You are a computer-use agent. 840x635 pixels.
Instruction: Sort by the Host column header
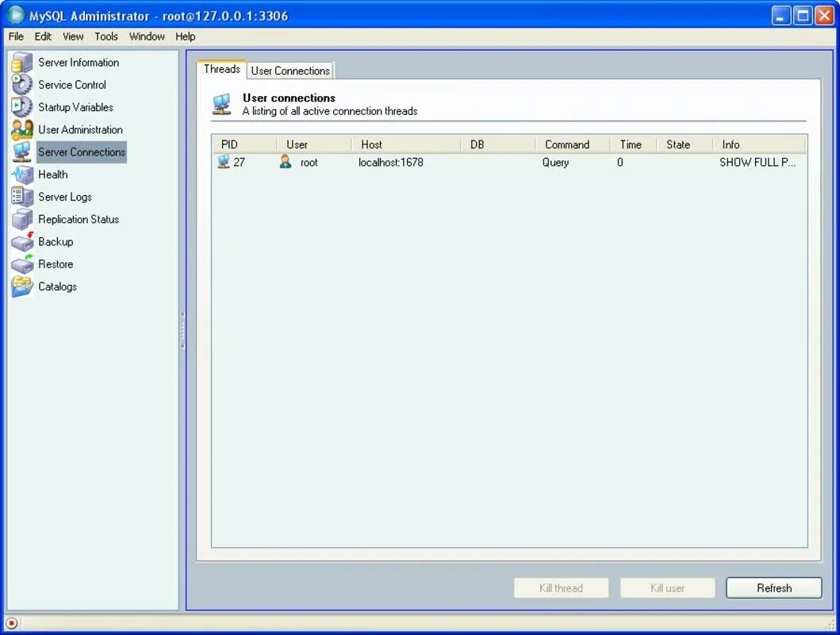pos(407,144)
